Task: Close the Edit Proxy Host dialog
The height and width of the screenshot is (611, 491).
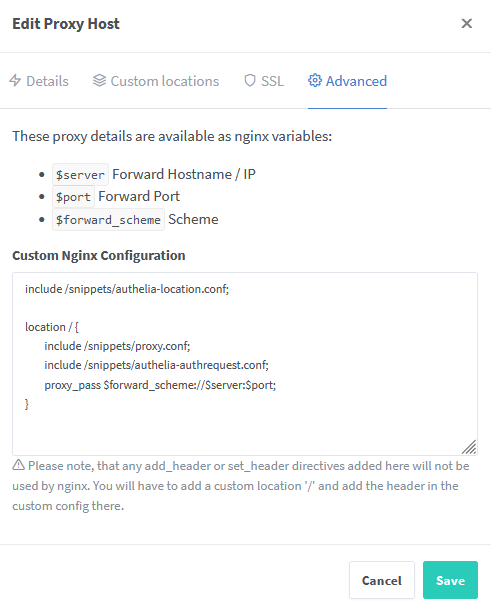Action: click(466, 23)
